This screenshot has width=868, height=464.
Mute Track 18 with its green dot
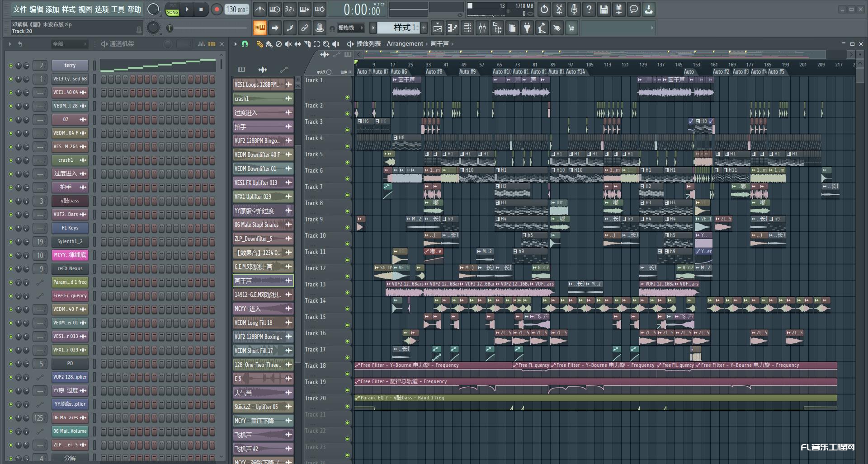pyautogui.click(x=347, y=374)
